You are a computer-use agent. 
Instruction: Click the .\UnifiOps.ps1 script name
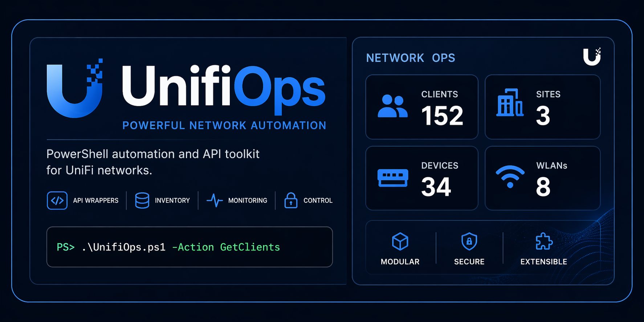tap(124, 247)
